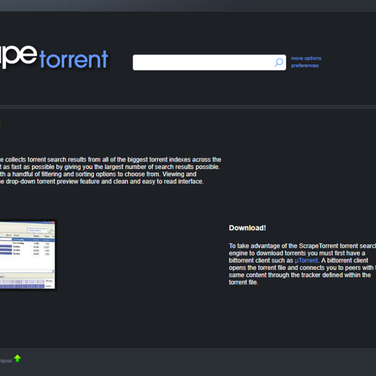Click the empty footer bar area
The image size is (376, 376).
[x=200, y=362]
